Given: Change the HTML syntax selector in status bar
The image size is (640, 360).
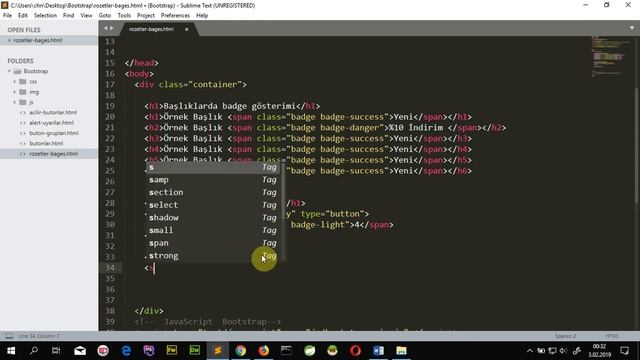Looking at the screenshot, I should [612, 336].
